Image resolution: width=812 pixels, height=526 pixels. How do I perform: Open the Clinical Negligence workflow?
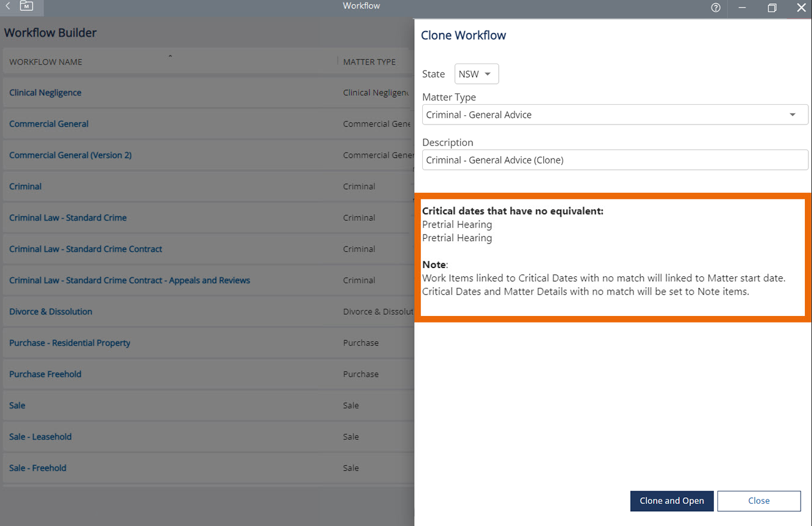tap(46, 93)
